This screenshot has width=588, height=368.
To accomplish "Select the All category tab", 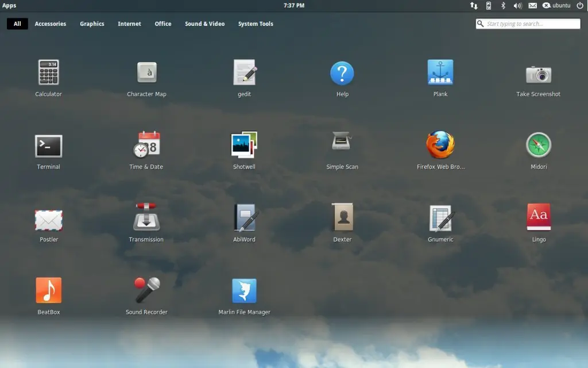I will pos(17,24).
